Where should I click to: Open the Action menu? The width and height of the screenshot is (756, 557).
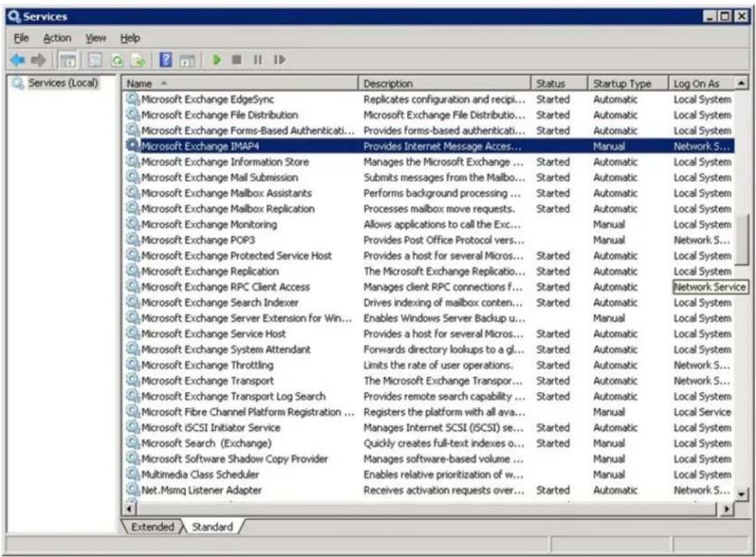[x=57, y=38]
